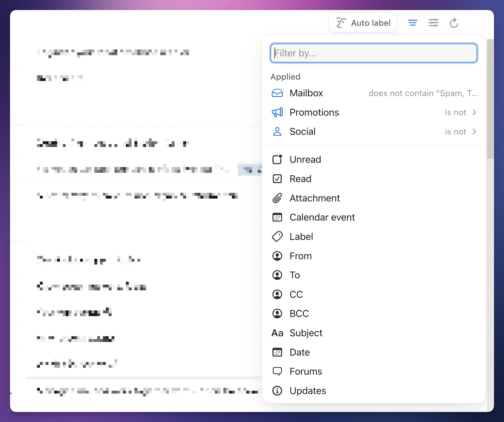The height and width of the screenshot is (422, 504).
Task: Click the Auto label button
Action: pos(362,23)
